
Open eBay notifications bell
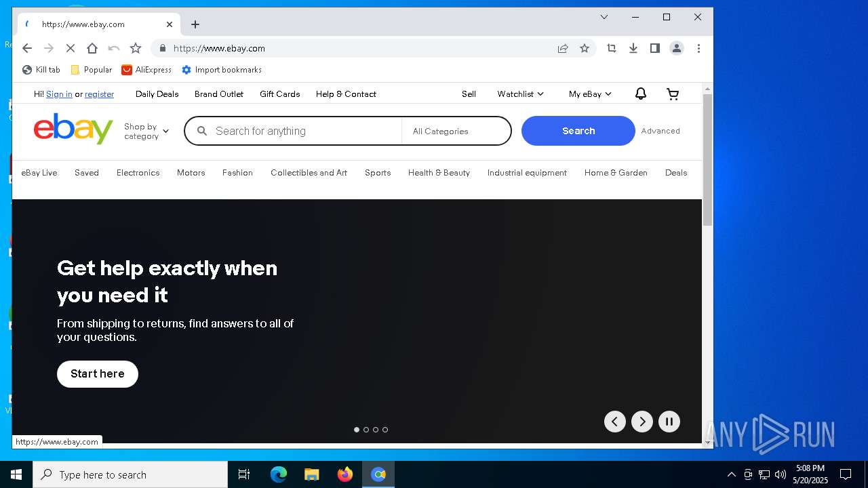(641, 94)
